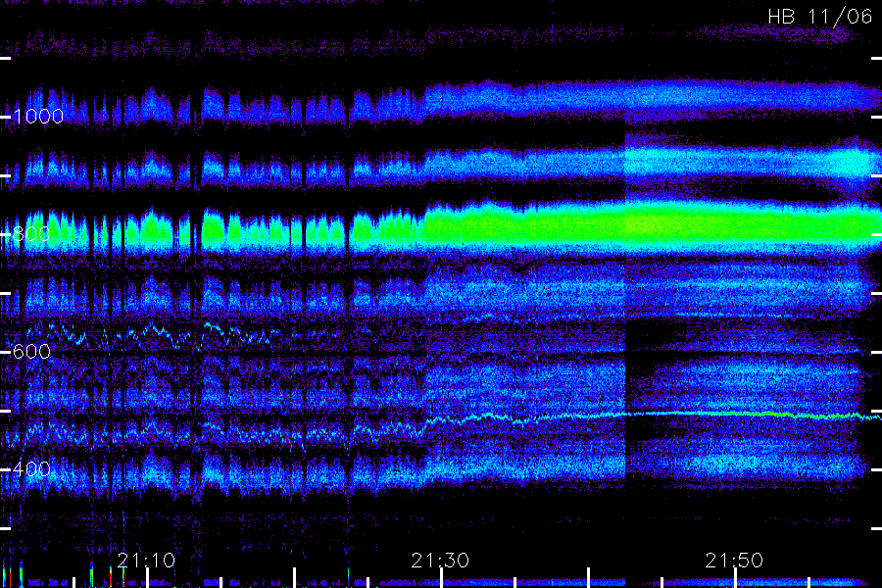Click the tick mark below 21:10
This screenshot has height=588, width=882.
pos(147,578)
